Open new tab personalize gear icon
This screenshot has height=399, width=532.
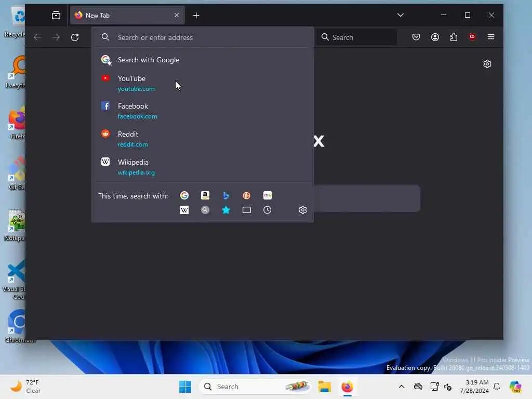tap(487, 64)
